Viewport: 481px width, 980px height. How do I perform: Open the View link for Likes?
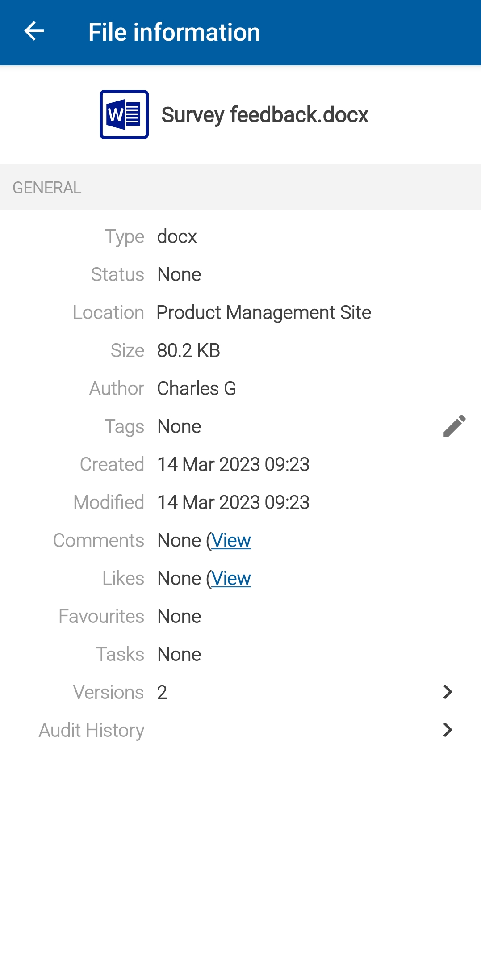pyautogui.click(x=231, y=579)
